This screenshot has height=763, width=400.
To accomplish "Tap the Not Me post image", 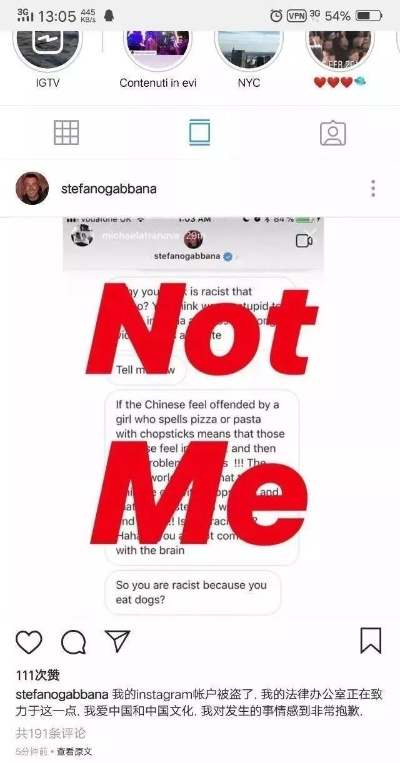I will pyautogui.click(x=200, y=417).
